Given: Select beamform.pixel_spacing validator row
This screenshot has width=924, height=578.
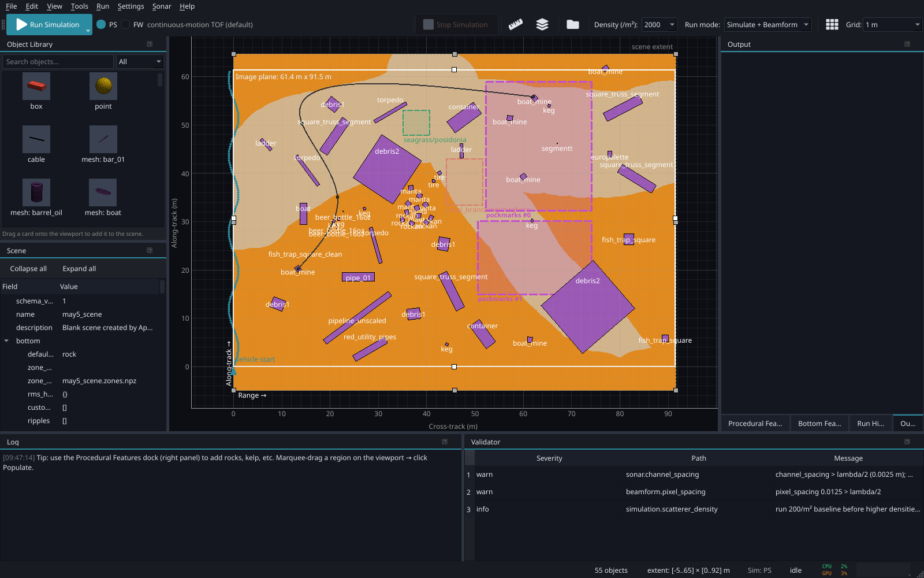Looking at the screenshot, I should point(699,492).
